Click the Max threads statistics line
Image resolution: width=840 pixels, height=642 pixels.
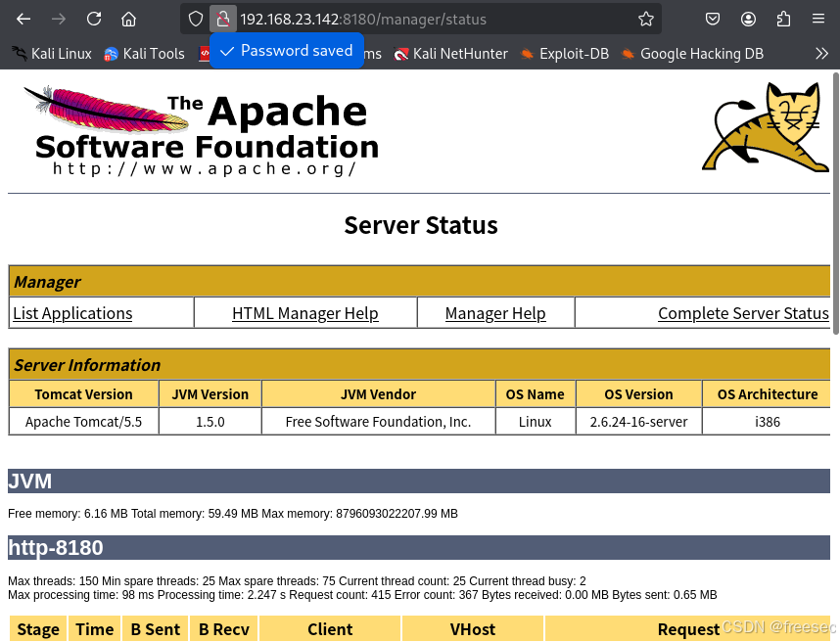[x=297, y=581]
